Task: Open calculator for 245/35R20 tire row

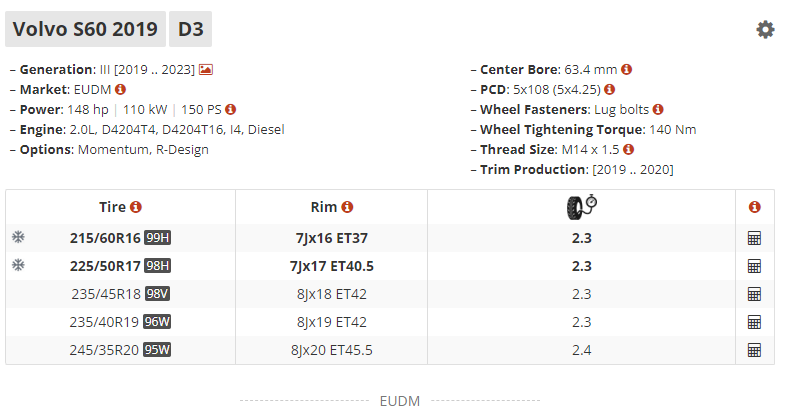Action: click(754, 350)
